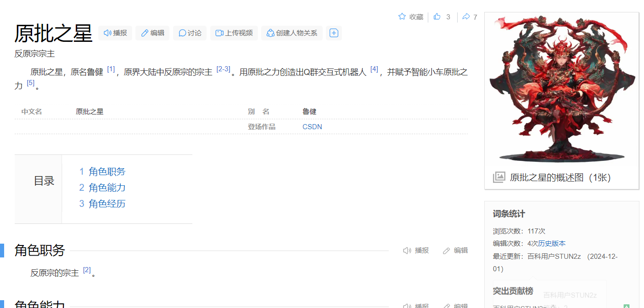Click the 角色职务 section heading

pyautogui.click(x=39, y=251)
